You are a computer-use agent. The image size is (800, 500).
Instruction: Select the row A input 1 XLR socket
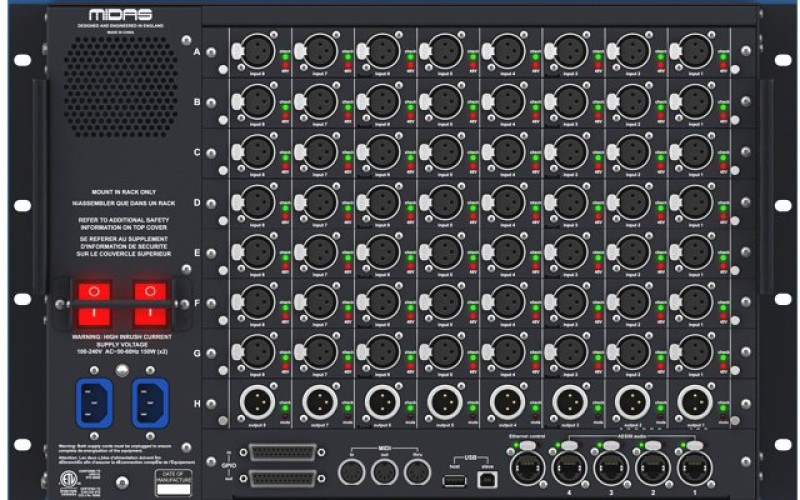tap(695, 51)
